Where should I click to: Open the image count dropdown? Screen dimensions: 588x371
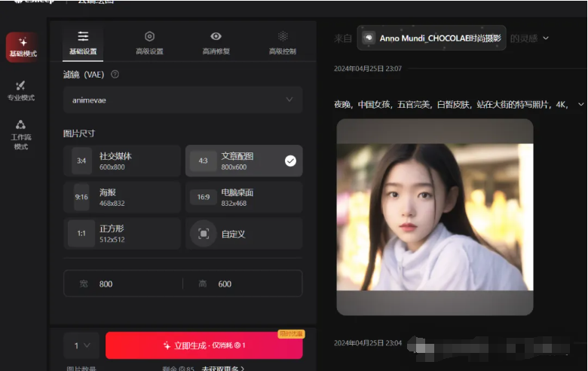(81, 345)
